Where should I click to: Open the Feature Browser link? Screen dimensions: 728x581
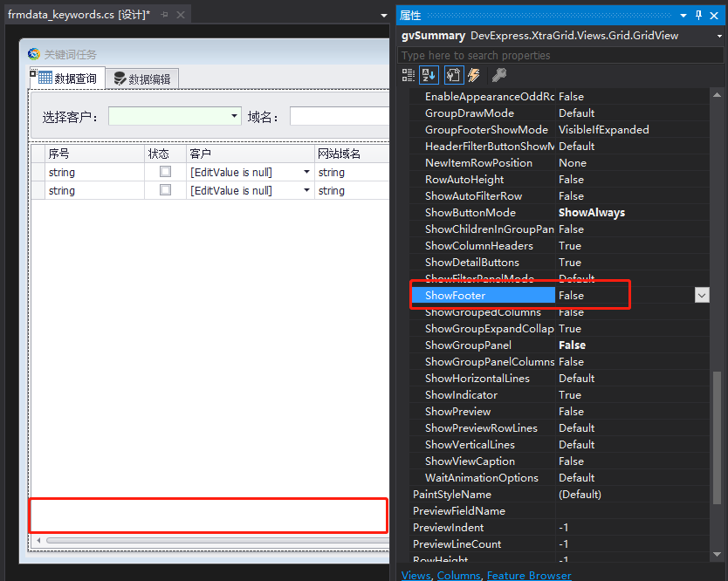pyautogui.click(x=529, y=575)
